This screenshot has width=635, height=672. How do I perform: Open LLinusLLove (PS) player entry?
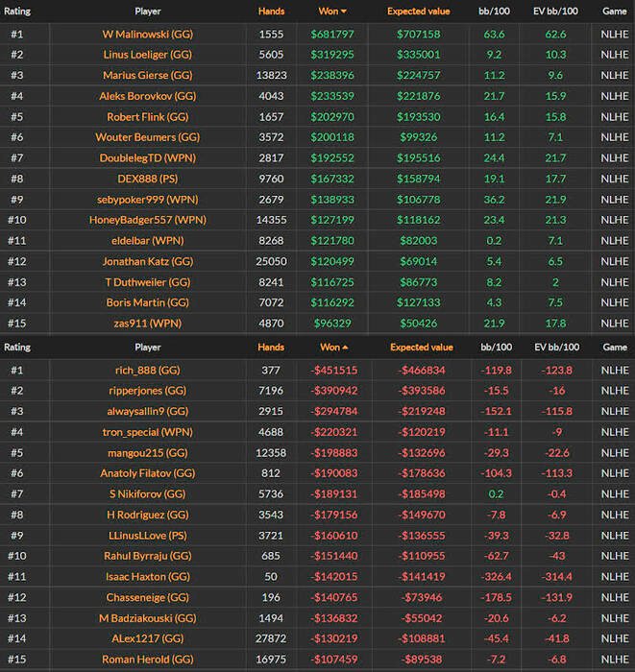(x=148, y=535)
